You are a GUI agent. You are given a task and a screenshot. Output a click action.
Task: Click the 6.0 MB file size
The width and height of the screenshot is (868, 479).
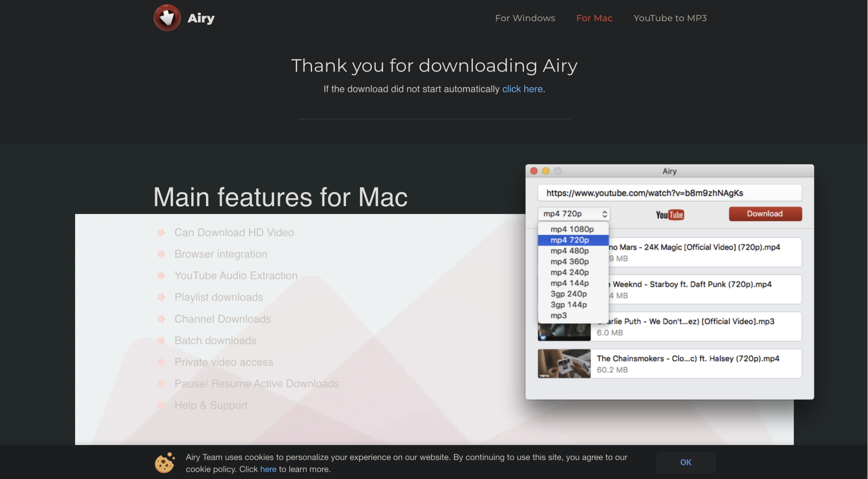tap(610, 333)
